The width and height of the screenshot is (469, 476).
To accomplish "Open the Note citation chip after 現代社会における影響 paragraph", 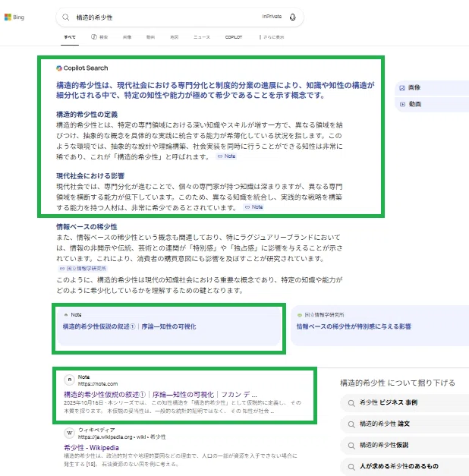I will [x=253, y=207].
